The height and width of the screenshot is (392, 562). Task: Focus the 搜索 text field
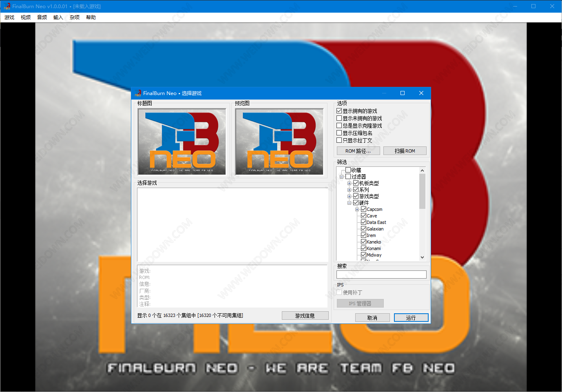(x=381, y=275)
